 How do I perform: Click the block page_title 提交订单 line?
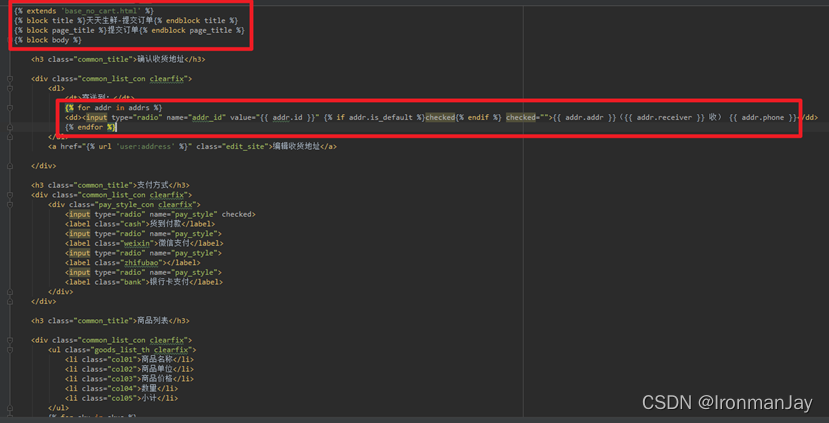point(130,30)
